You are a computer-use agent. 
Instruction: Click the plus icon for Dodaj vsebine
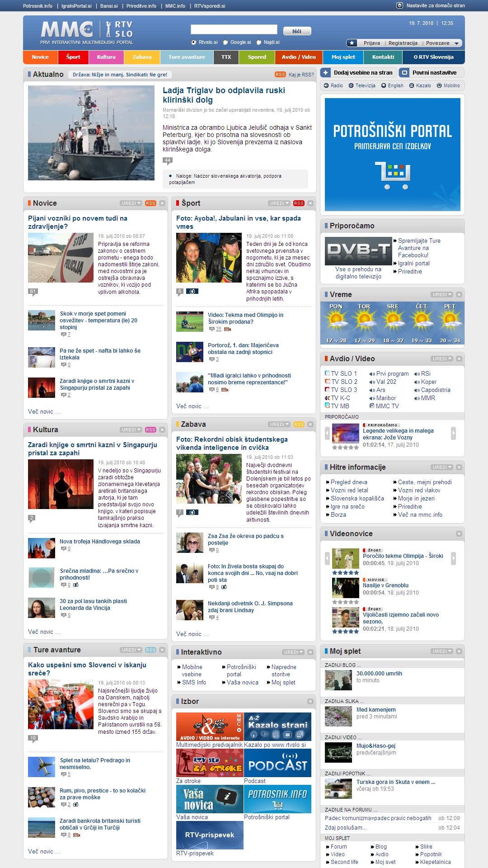325,73
